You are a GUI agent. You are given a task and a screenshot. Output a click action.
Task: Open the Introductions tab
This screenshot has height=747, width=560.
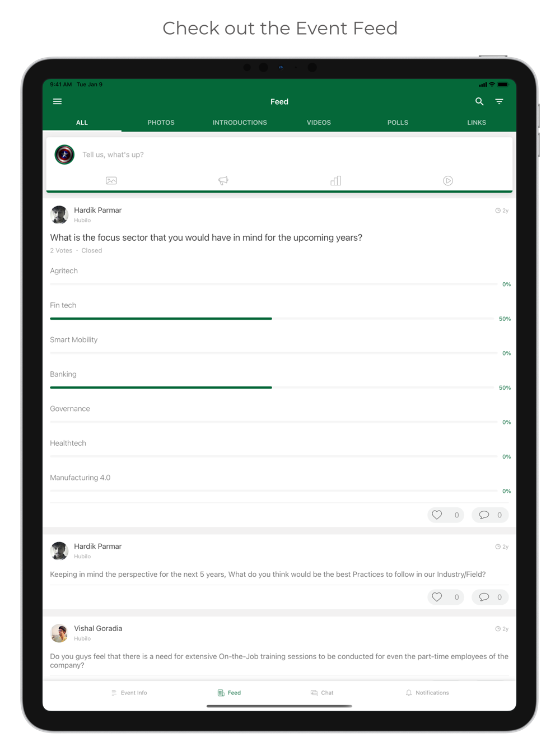point(240,122)
